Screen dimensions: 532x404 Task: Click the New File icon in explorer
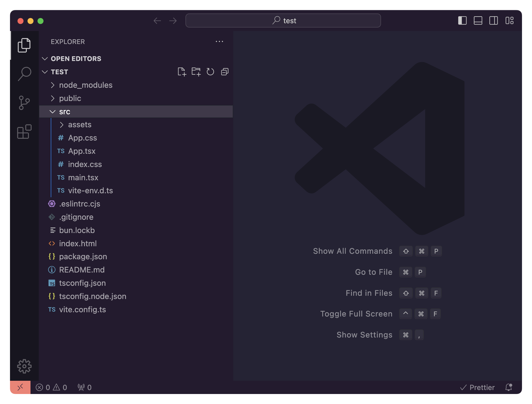(182, 72)
